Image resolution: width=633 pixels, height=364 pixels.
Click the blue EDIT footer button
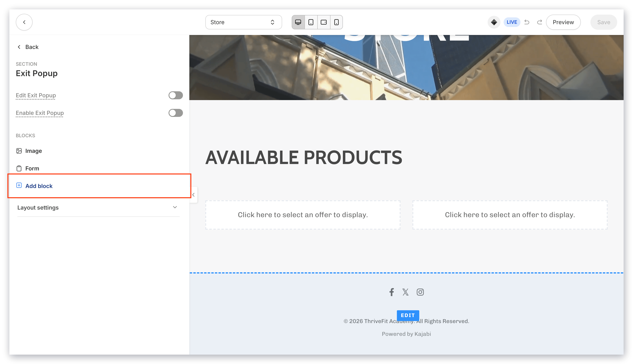[408, 315]
